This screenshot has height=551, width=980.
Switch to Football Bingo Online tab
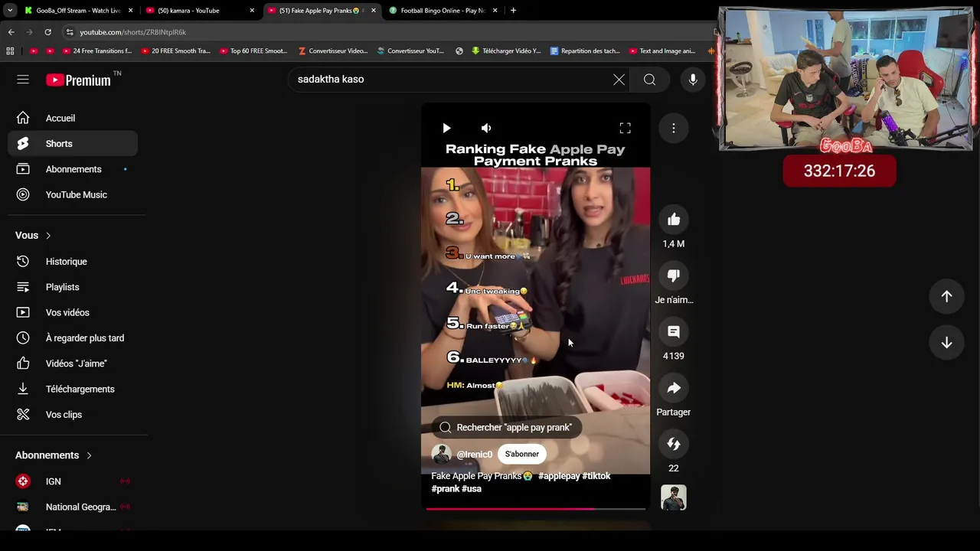pos(441,11)
